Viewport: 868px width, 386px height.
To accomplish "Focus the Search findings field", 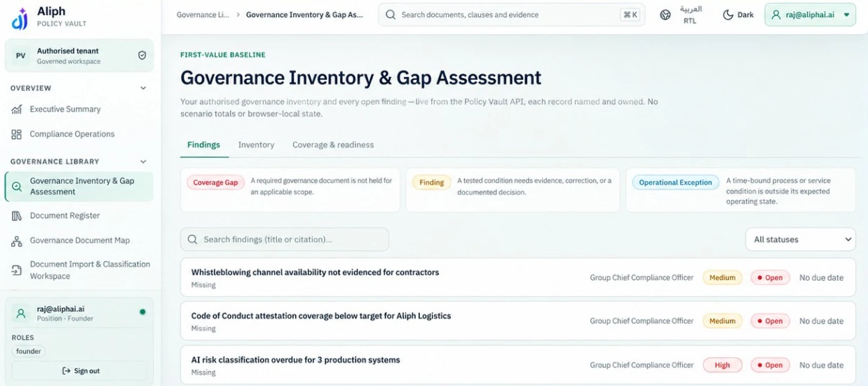I will coord(285,239).
